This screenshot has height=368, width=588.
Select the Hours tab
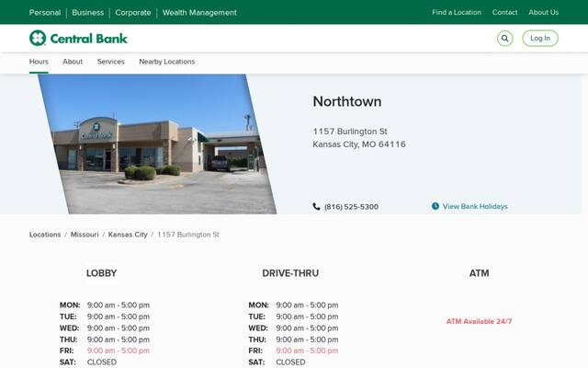39,62
